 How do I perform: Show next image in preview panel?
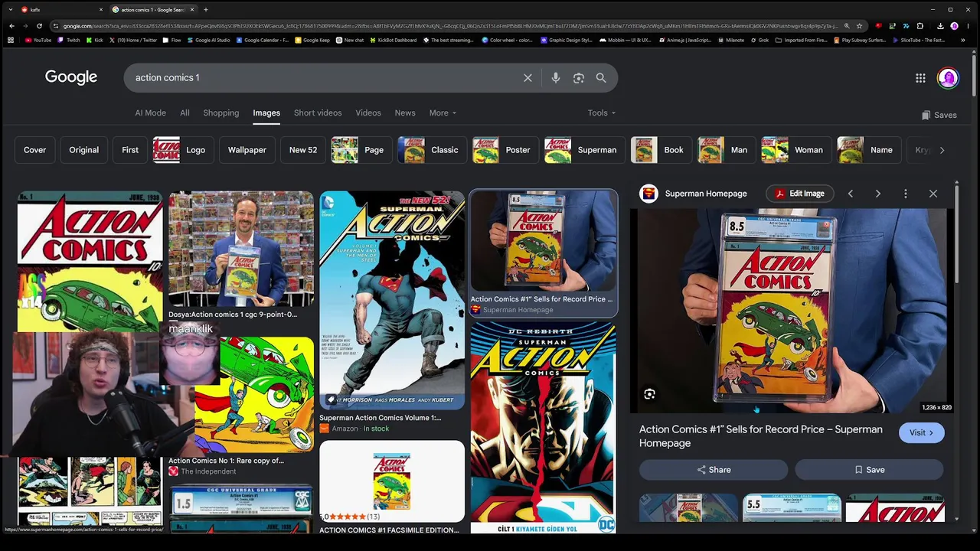click(877, 194)
